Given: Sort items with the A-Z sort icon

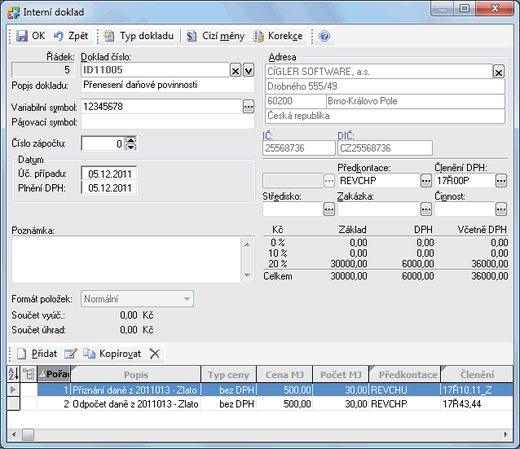Looking at the screenshot, I should point(13,374).
